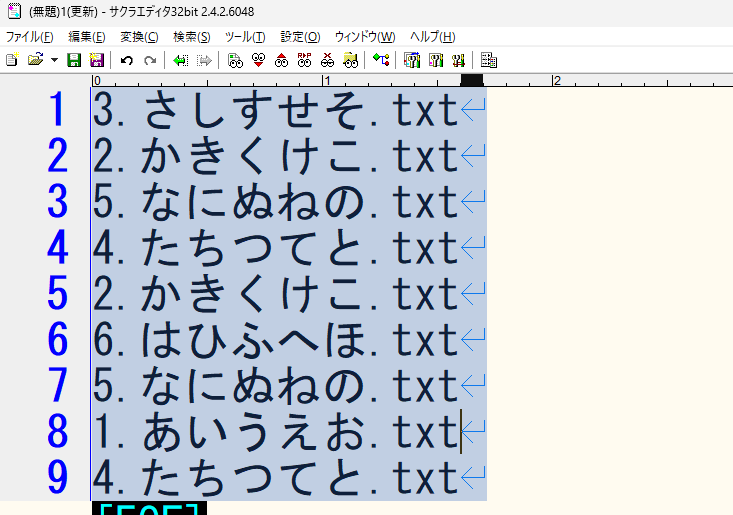Click 2.かきくけこ.txt on line 5
The height and width of the screenshot is (515, 733).
point(275,293)
